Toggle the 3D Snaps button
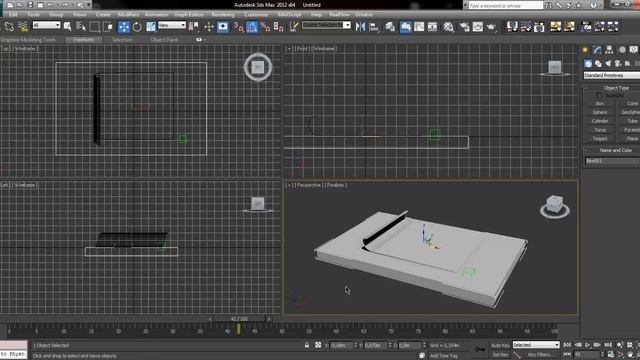640x360 pixels. pos(238,27)
